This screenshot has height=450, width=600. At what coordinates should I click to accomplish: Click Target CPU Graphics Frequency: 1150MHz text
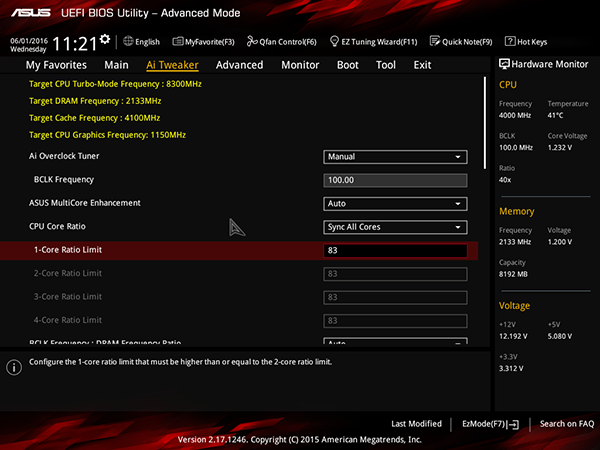click(x=108, y=135)
